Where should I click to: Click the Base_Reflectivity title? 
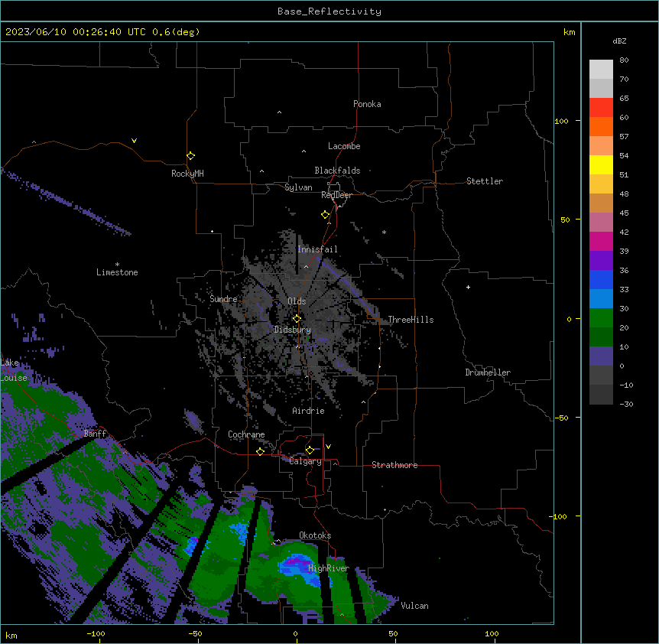click(x=329, y=11)
